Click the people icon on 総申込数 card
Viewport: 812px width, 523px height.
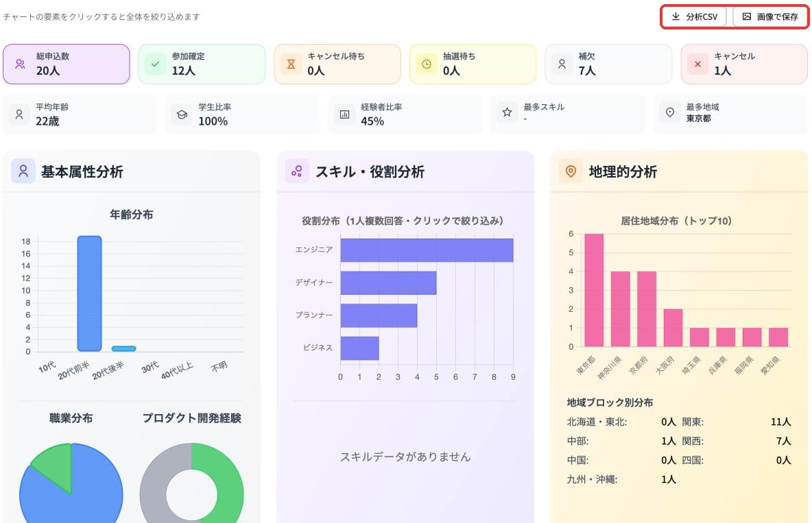(20, 64)
